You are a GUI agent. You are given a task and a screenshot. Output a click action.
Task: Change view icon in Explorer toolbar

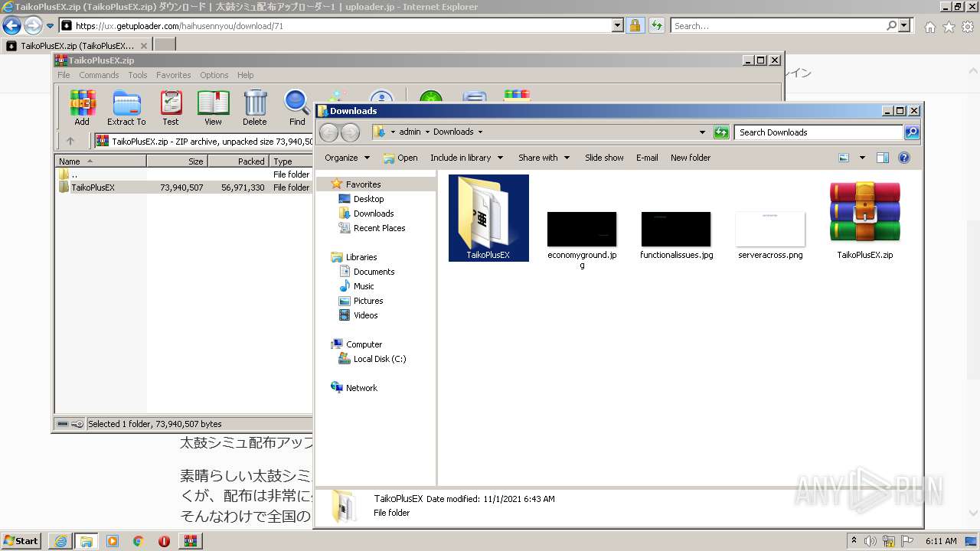click(844, 158)
